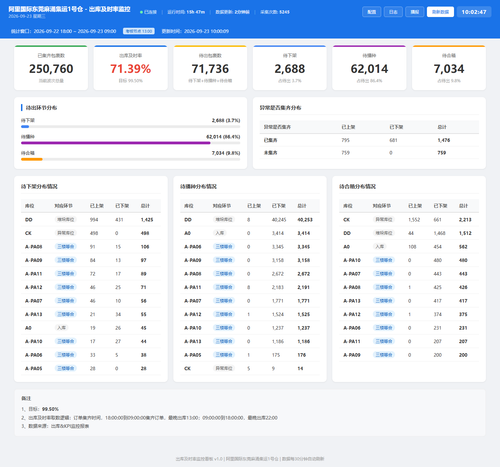Click the A-PA13 row total 417
This screenshot has width=500, height=467.
463,301
